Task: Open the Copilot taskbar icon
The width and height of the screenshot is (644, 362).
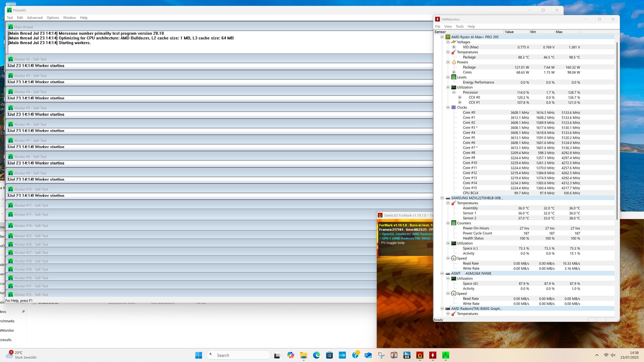Action: [x=290, y=355]
